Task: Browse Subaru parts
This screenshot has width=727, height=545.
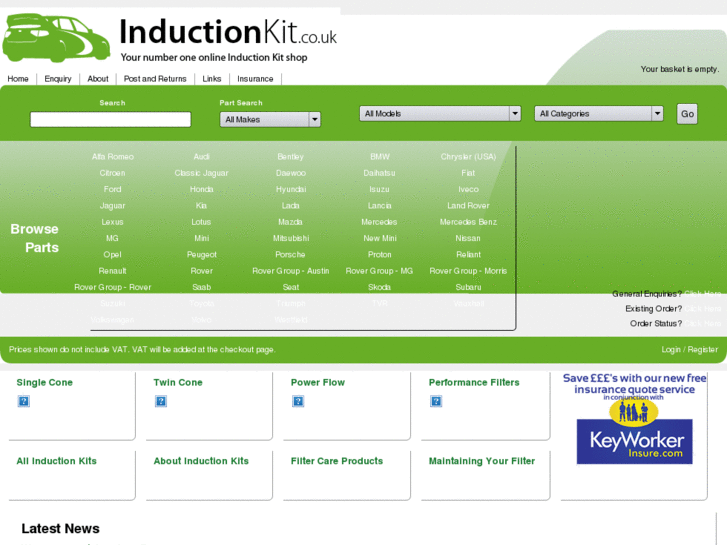Action: (468, 287)
